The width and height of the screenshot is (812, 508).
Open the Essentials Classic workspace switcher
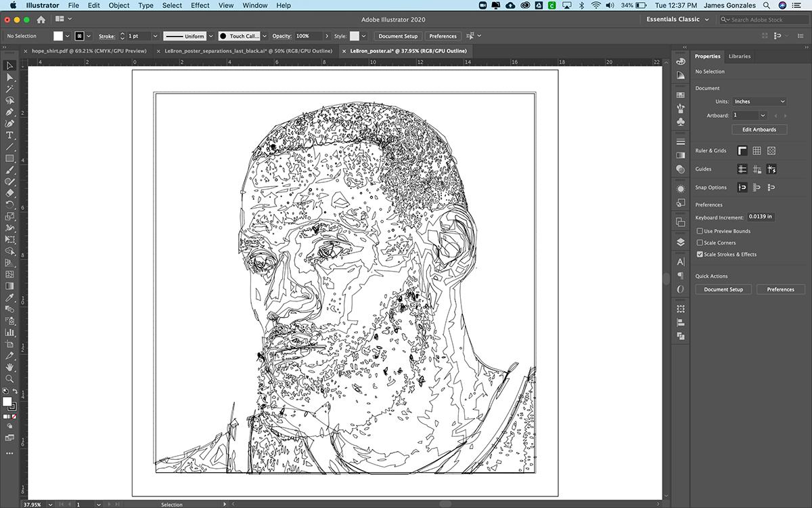click(x=677, y=20)
